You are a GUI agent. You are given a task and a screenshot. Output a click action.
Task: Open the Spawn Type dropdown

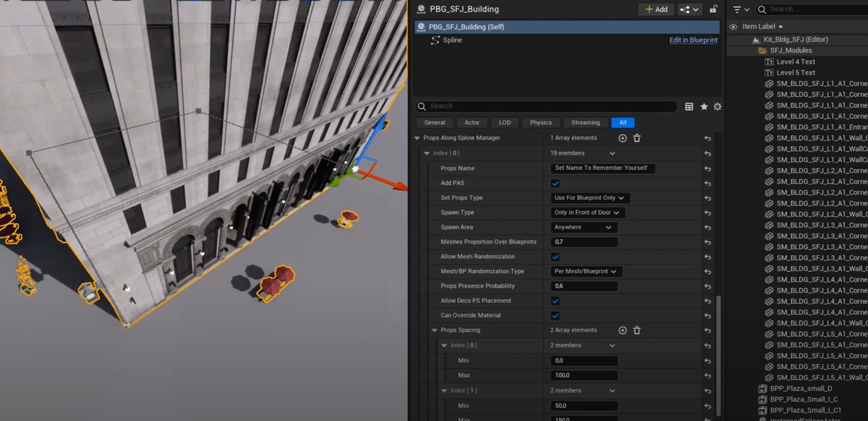coord(588,212)
